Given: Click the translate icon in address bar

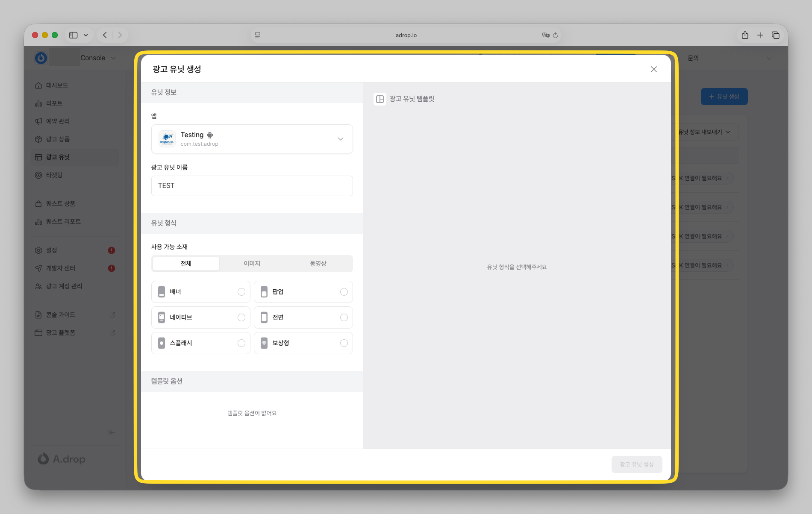Looking at the screenshot, I should [545, 35].
